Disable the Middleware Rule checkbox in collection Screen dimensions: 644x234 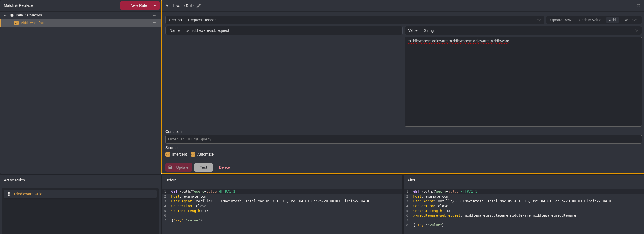pyautogui.click(x=16, y=23)
